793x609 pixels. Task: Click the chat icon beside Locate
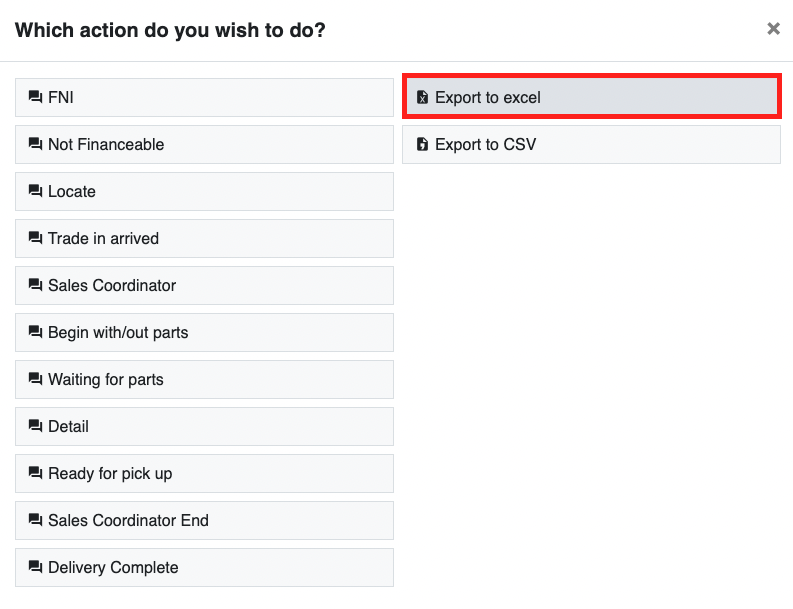pos(35,191)
